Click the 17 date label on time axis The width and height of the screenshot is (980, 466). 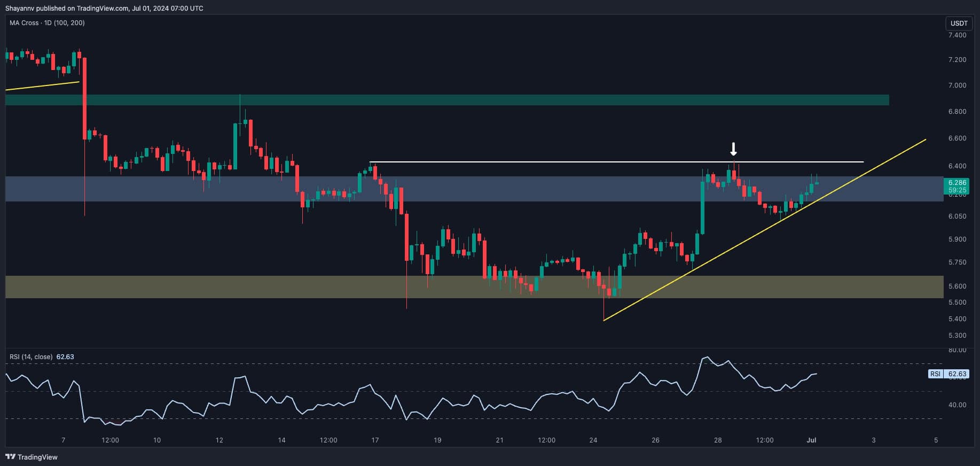point(375,440)
